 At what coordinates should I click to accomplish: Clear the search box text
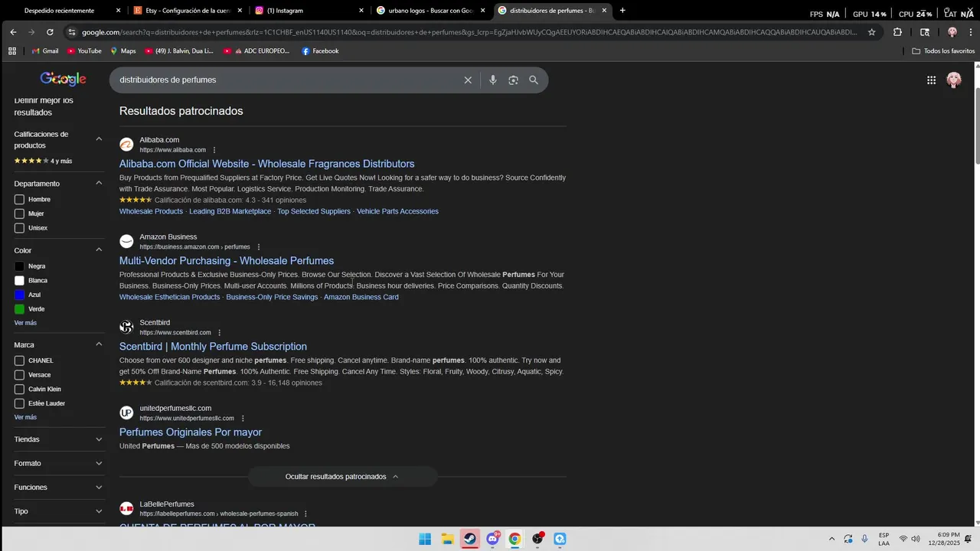point(468,80)
